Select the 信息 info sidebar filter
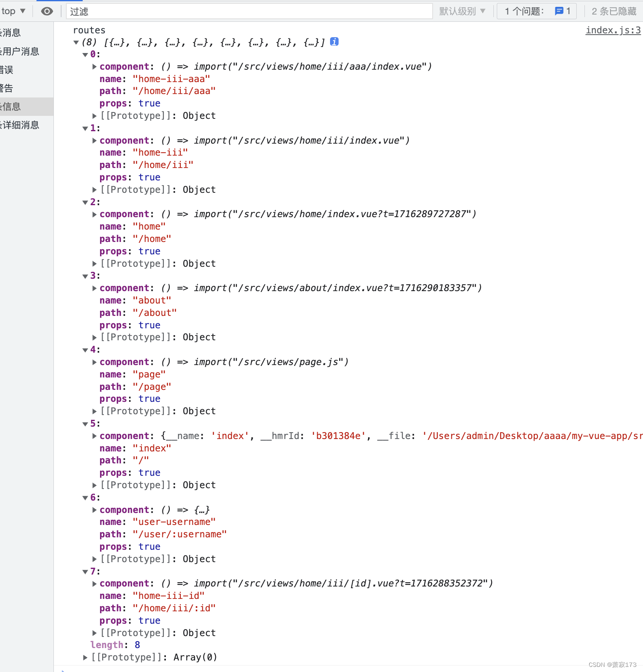 click(27, 106)
